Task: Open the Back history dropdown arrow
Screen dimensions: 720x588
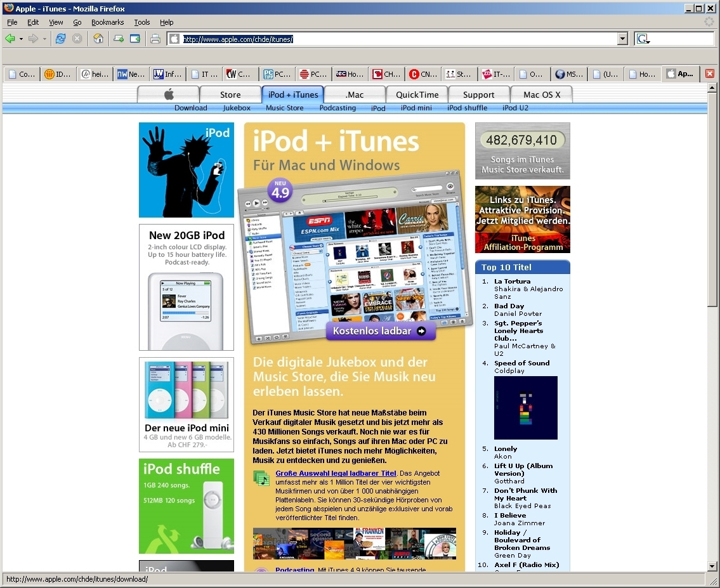Action: tap(21, 39)
